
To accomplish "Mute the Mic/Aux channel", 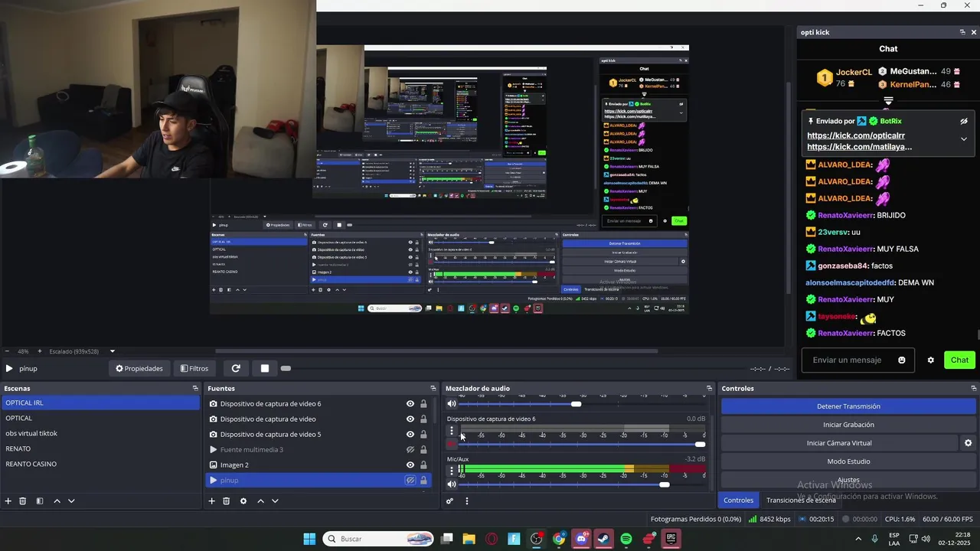I will click(452, 484).
